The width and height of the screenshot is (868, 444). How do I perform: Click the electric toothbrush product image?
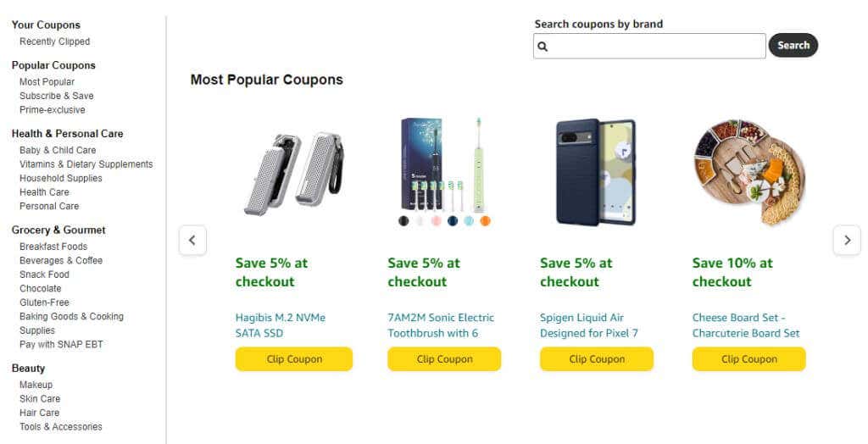[444, 165]
